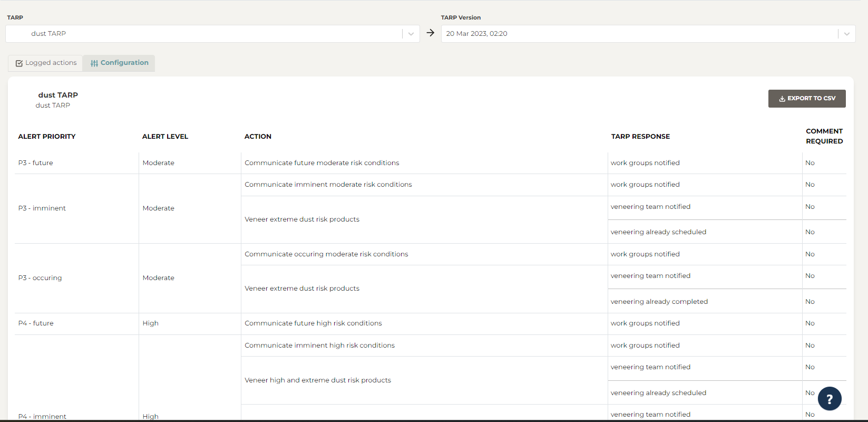This screenshot has width=868, height=422.
Task: Click the help question mark icon
Action: (x=829, y=399)
